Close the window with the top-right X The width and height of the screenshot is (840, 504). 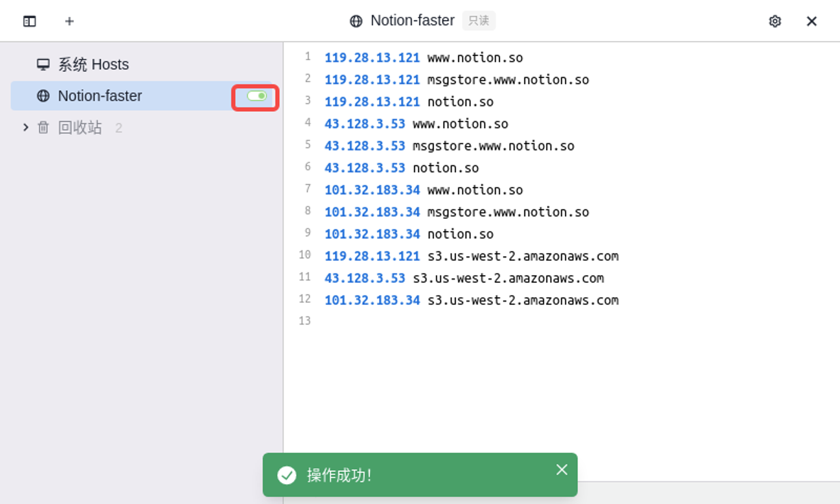811,21
